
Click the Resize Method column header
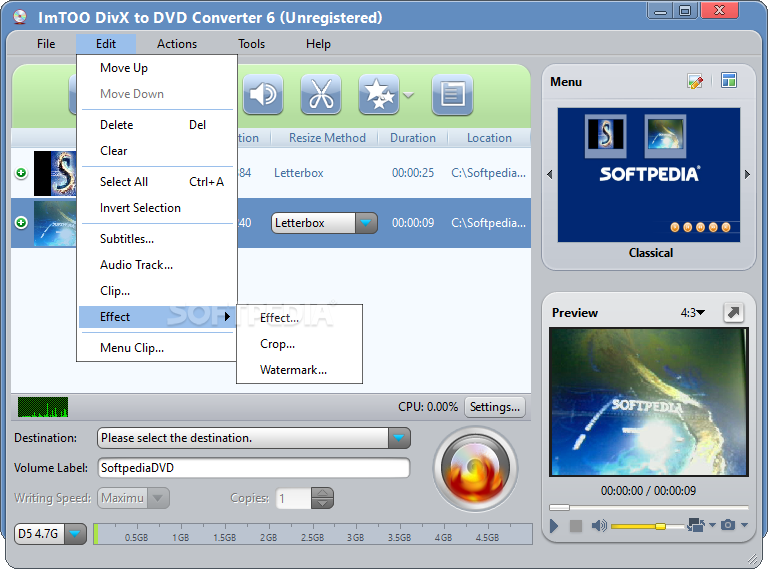point(327,138)
